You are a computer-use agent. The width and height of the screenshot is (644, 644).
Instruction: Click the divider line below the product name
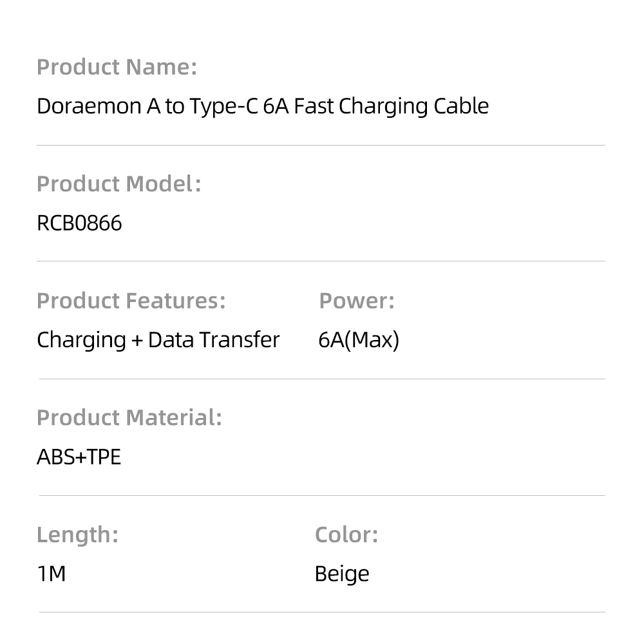coord(321,146)
